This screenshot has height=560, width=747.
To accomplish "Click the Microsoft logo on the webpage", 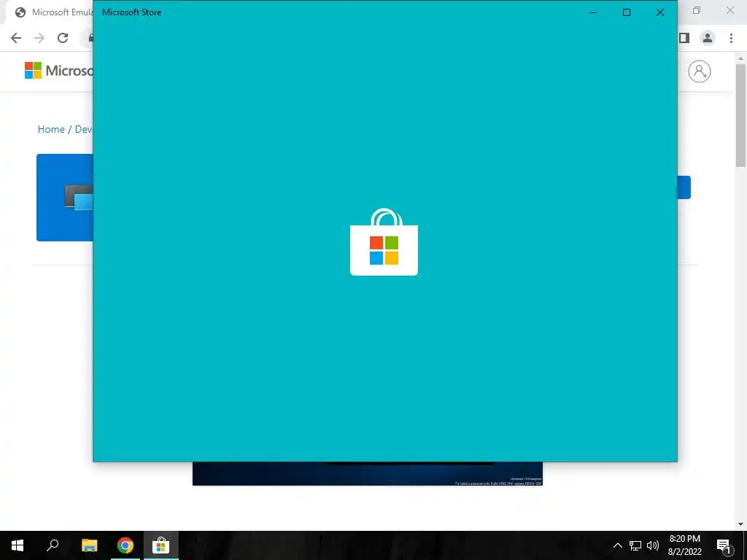I will pyautogui.click(x=58, y=71).
